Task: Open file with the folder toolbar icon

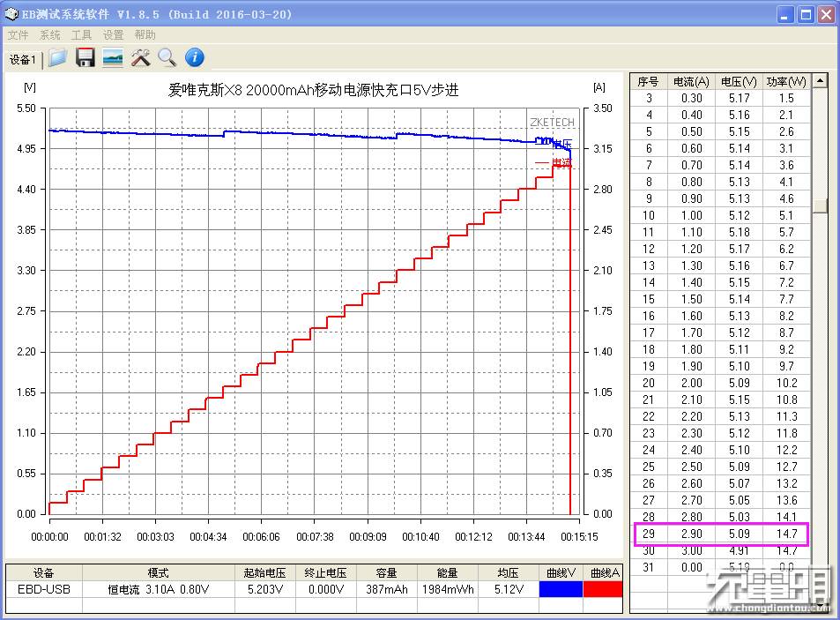Action: [57, 57]
